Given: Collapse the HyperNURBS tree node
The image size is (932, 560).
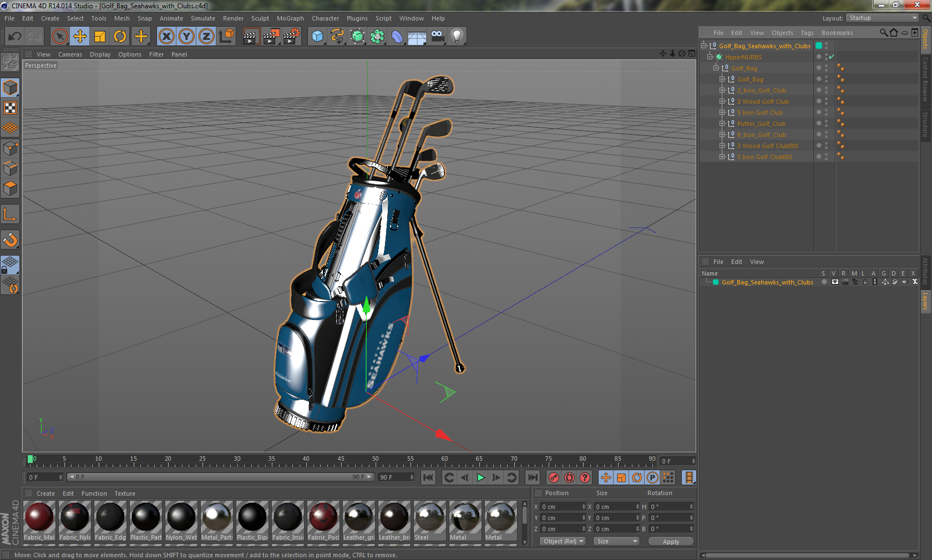Looking at the screenshot, I should (710, 57).
